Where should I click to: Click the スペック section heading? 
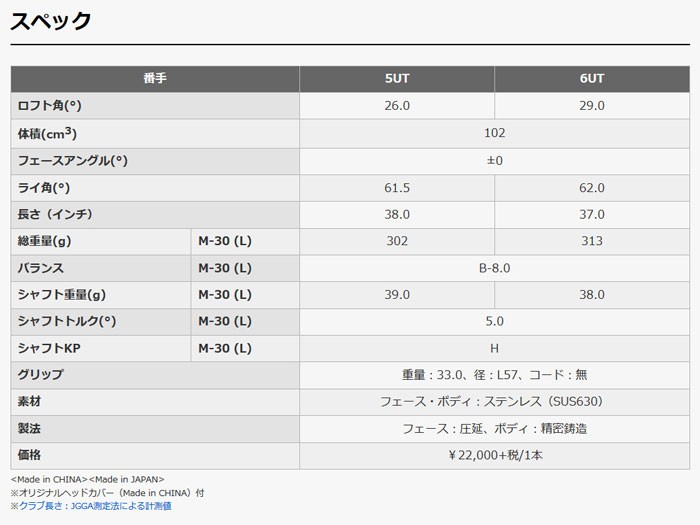(x=51, y=21)
